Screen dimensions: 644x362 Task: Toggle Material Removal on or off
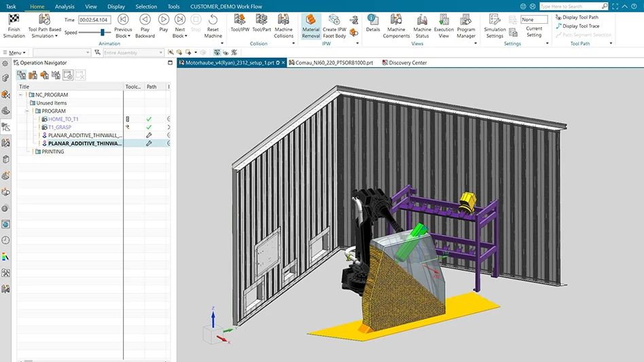(x=310, y=20)
